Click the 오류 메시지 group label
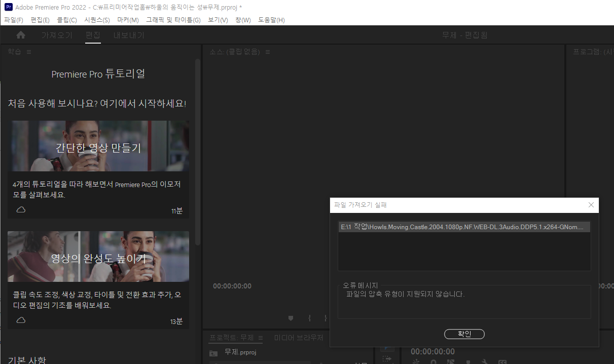The width and height of the screenshot is (614, 364). 360,285
